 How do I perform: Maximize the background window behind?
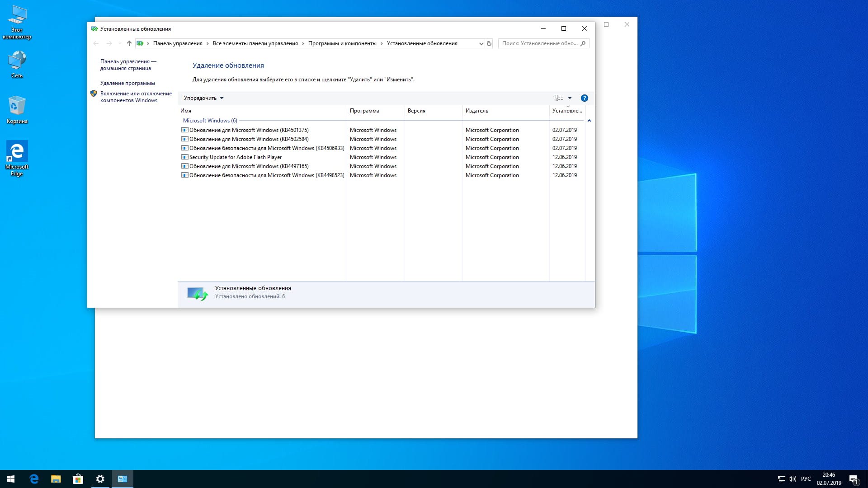point(606,24)
